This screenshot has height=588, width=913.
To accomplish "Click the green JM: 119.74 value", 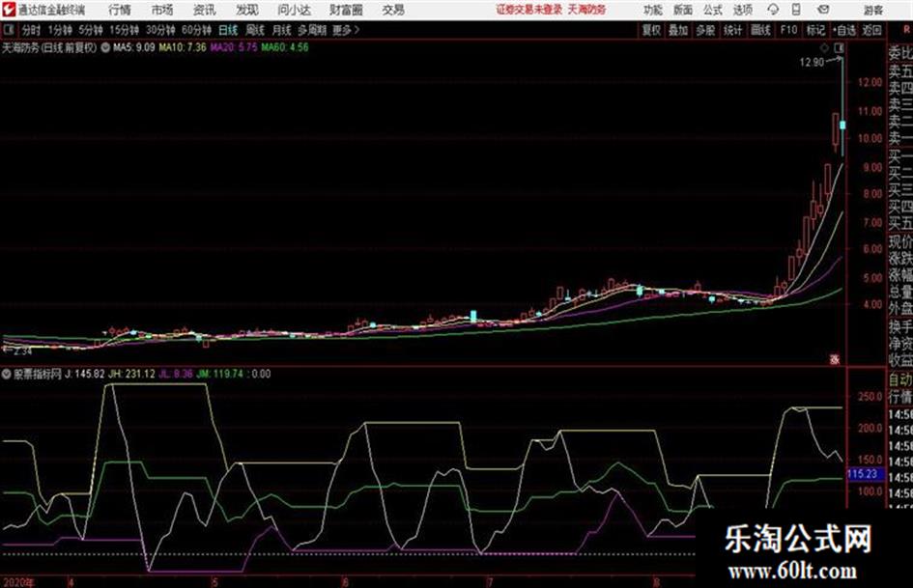I will (219, 374).
